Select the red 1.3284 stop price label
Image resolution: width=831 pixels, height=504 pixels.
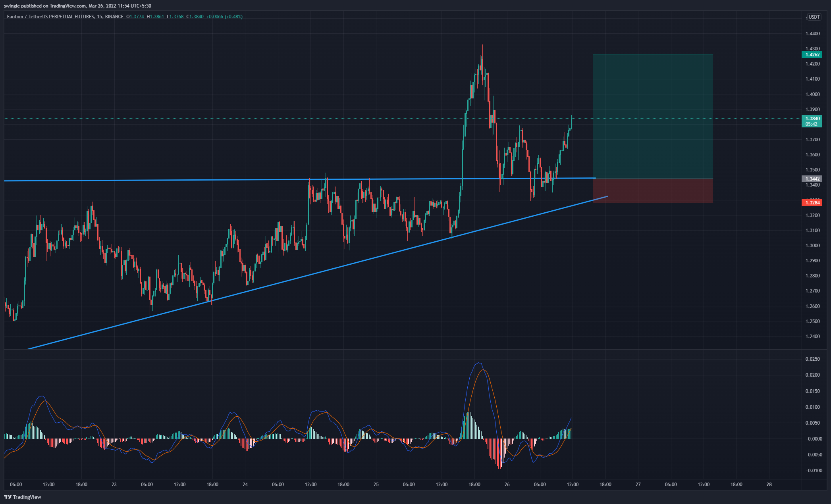pyautogui.click(x=812, y=203)
